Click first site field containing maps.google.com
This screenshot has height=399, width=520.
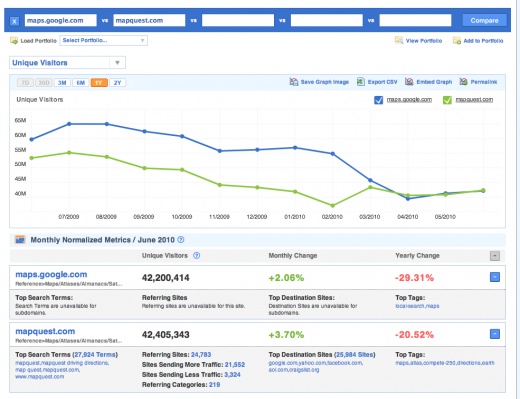[61, 21]
